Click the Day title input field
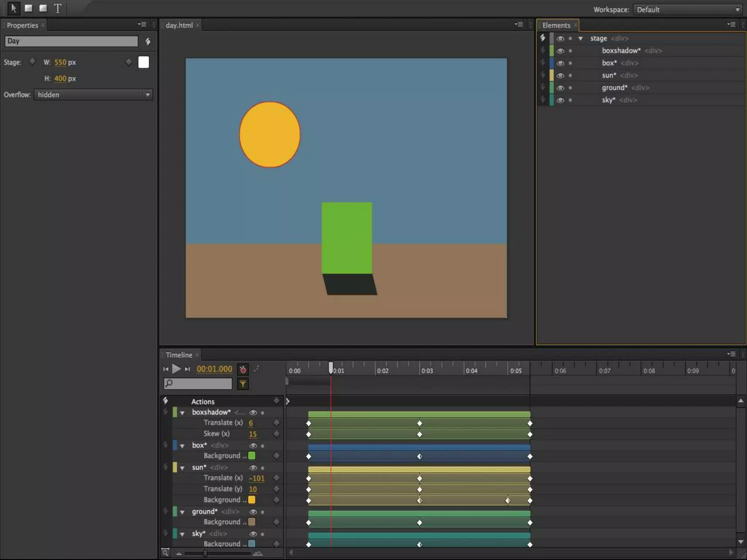The image size is (747, 560). tap(71, 41)
